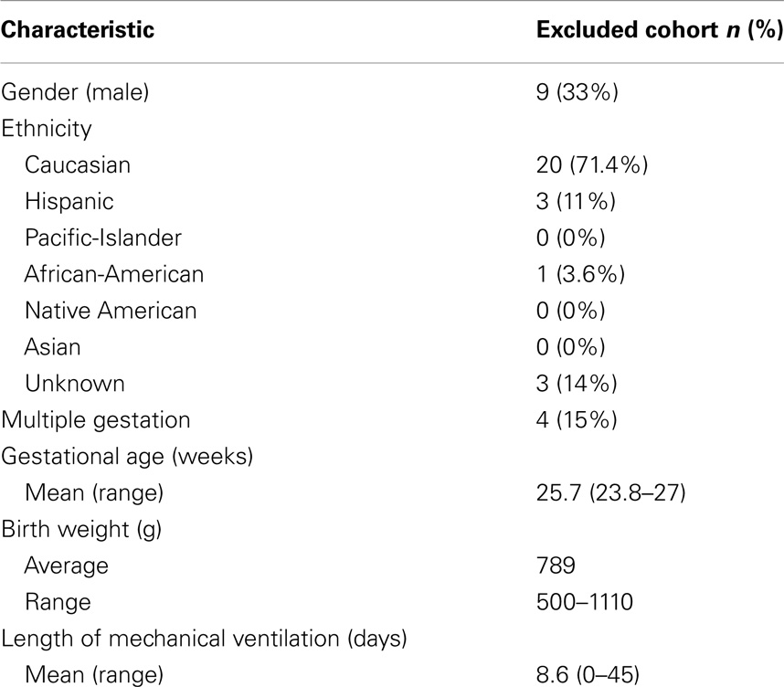The width and height of the screenshot is (784, 687).
Task: Select Length of mechanical ventilation (days) label
Action: pos(204,639)
